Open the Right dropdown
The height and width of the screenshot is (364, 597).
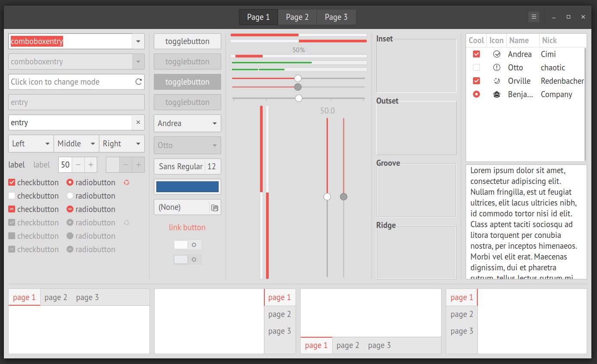click(122, 144)
